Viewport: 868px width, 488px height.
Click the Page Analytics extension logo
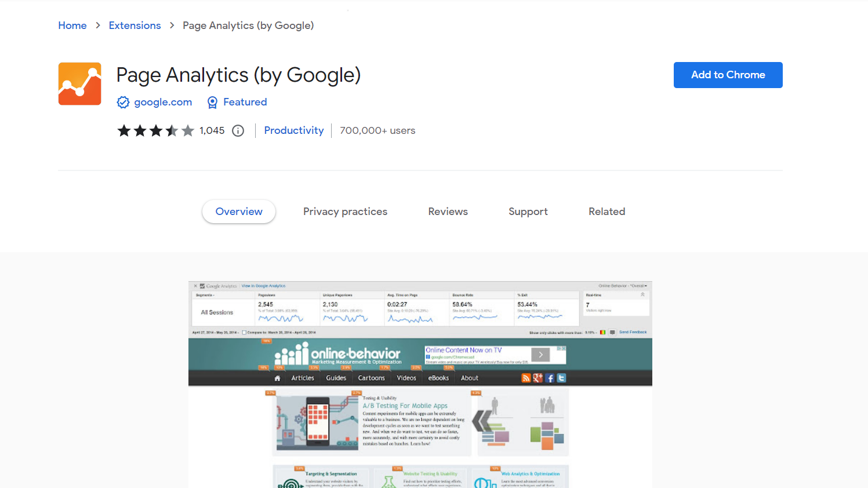(x=79, y=83)
